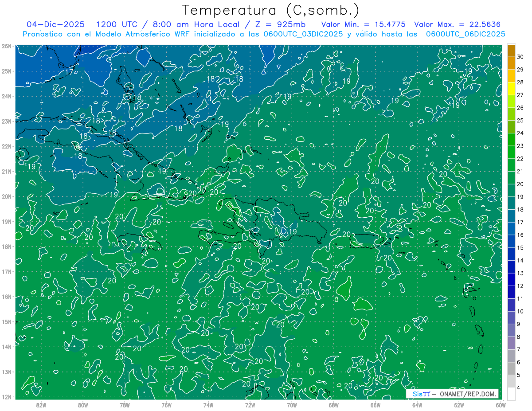Click the "Z = 925mb" level text
532x411 pixels.
pos(280,24)
